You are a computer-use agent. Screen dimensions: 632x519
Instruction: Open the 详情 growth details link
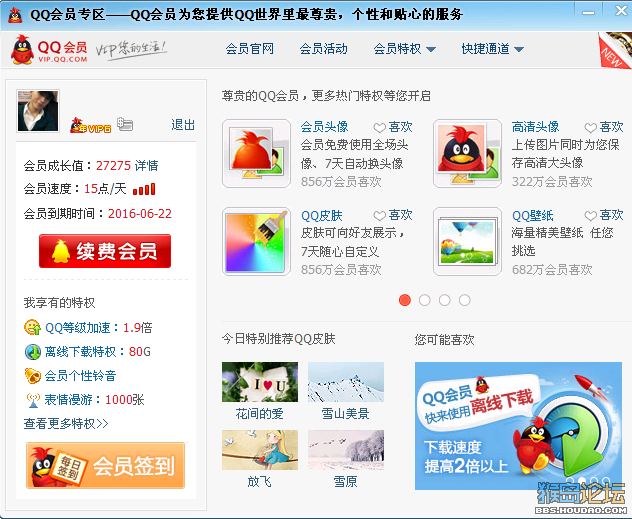(146, 166)
